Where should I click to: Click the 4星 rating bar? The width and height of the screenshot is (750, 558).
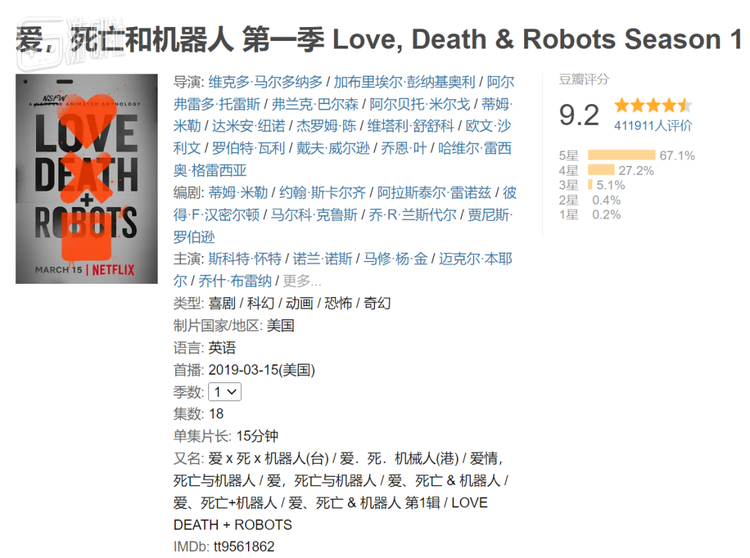click(x=601, y=170)
